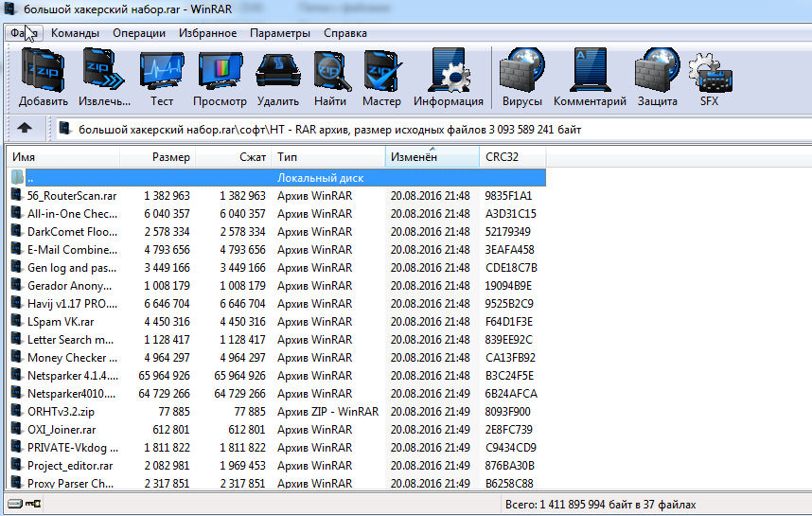The width and height of the screenshot is (812, 516).
Task: Open the Команды menu
Action: [x=75, y=33]
